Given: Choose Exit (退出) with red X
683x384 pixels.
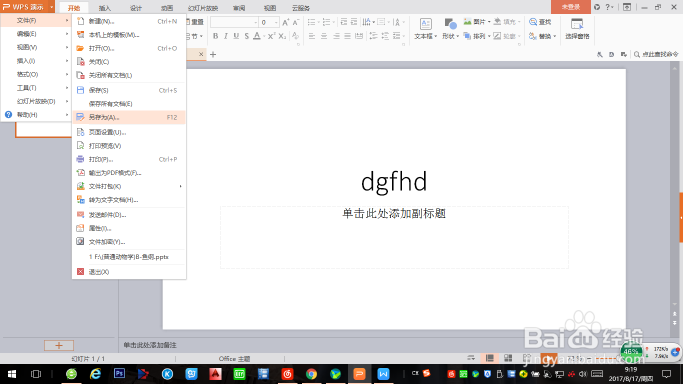Looking at the screenshot, I should pyautogui.click(x=129, y=271).
